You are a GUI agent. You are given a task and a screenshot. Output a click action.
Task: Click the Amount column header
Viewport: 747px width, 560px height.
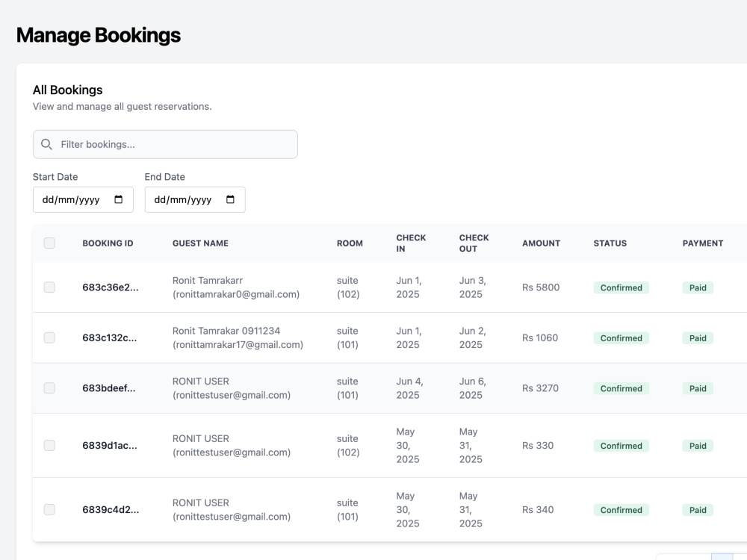pos(541,243)
